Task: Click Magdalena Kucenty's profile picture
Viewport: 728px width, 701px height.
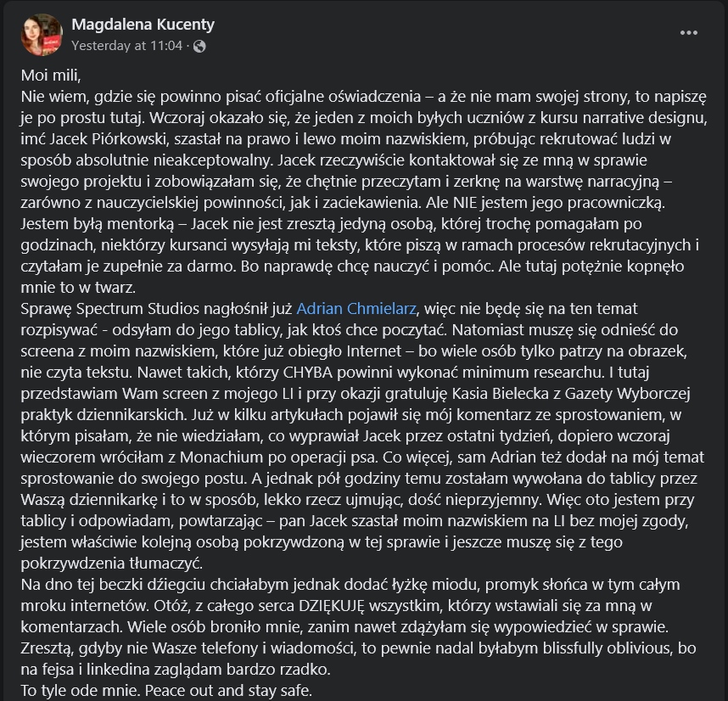Action: 41,35
